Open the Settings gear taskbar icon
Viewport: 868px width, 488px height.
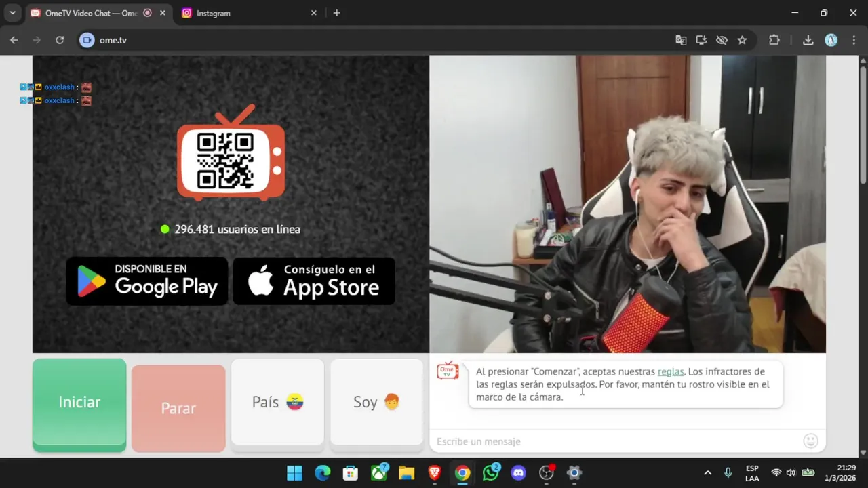click(x=574, y=473)
